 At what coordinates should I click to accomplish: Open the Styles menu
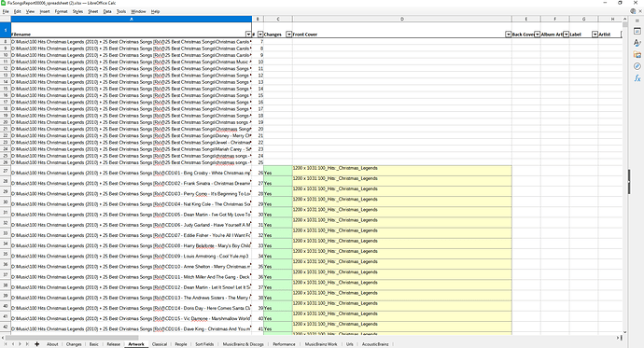pos(77,11)
